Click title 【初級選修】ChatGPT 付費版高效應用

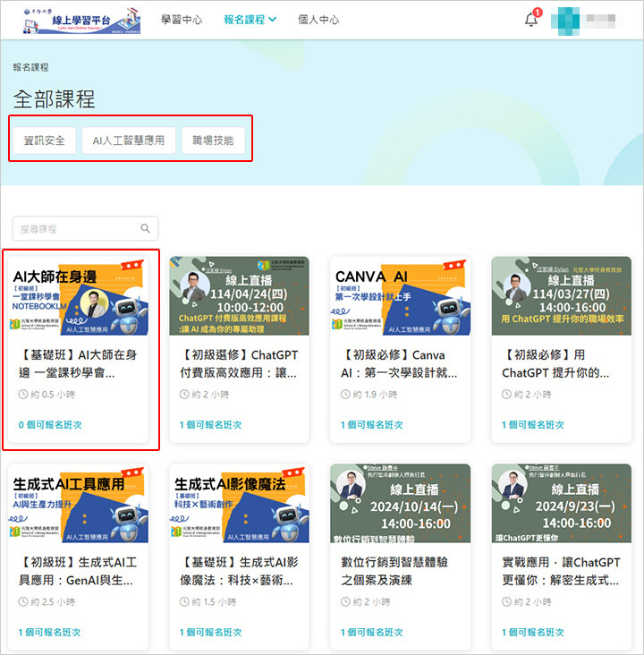coord(240,363)
